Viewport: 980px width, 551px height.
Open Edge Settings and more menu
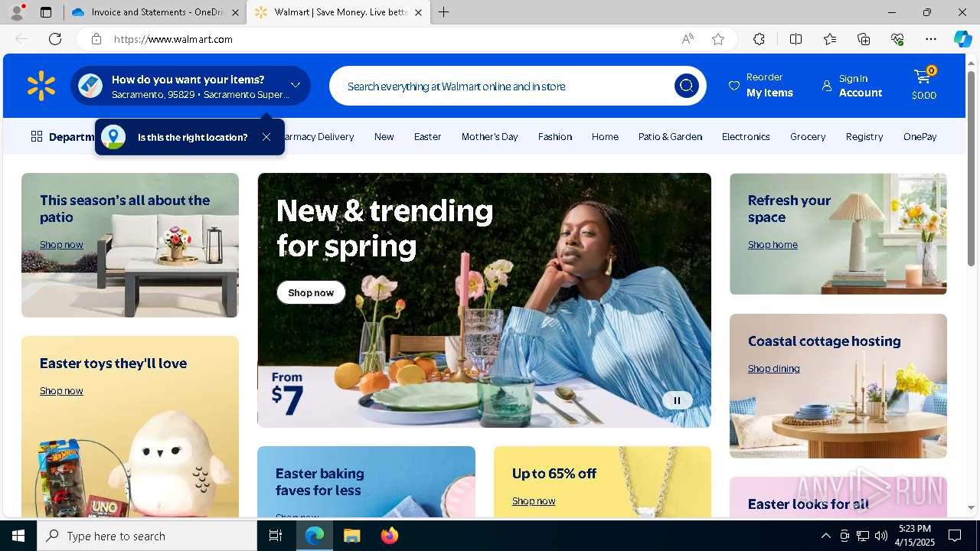[931, 39]
